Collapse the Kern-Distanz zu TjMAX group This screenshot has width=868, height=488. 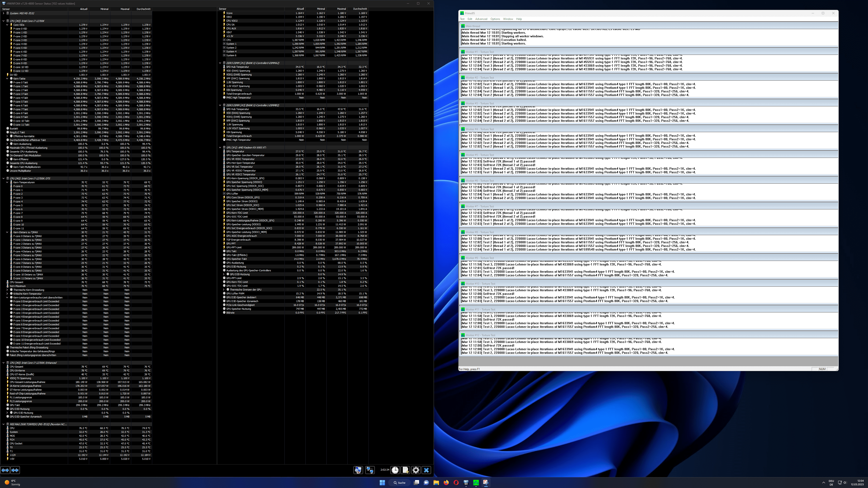coord(7,232)
